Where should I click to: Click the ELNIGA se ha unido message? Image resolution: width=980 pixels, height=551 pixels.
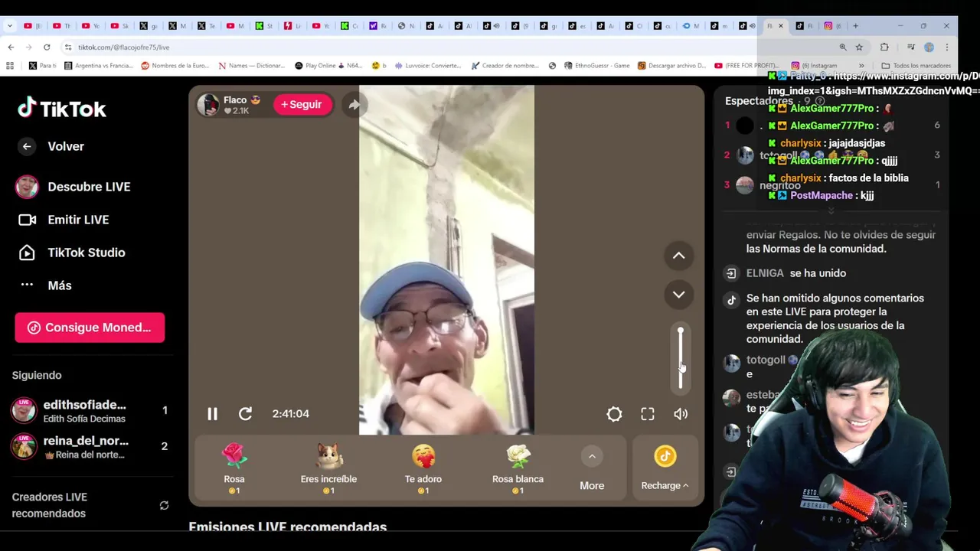coord(796,273)
